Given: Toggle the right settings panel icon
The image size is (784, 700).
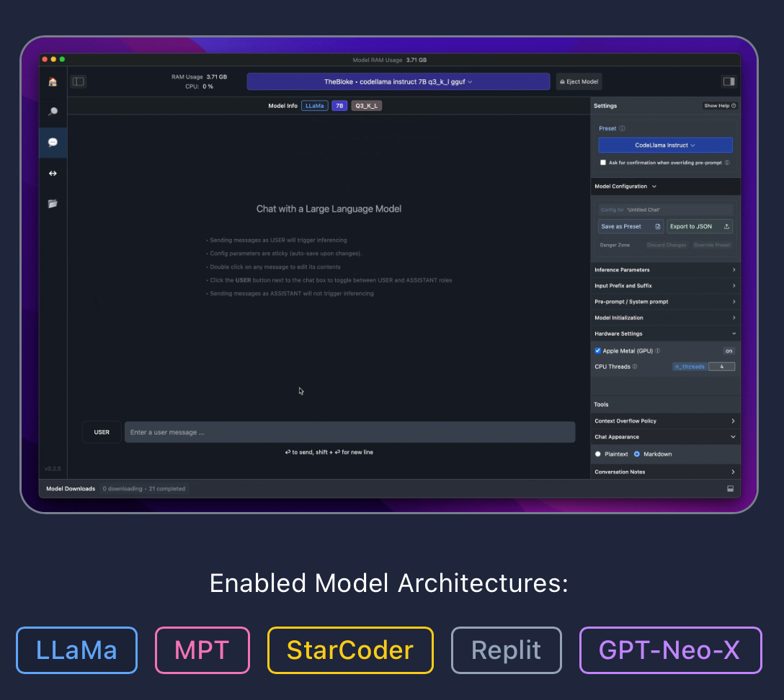Looking at the screenshot, I should coord(729,81).
